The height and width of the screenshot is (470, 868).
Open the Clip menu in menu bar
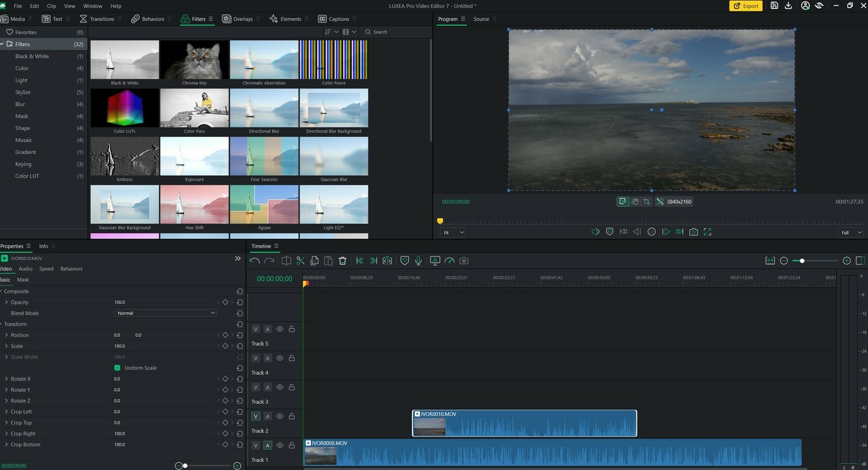pos(52,6)
